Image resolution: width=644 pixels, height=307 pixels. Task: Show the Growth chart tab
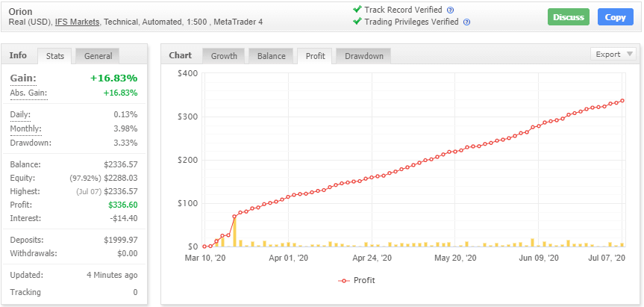[224, 56]
